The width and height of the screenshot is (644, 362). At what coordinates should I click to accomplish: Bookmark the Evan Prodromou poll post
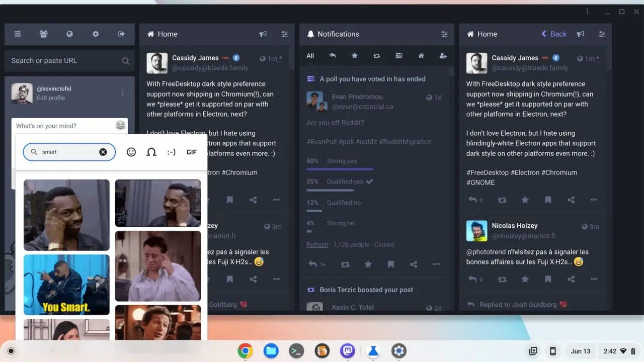click(391, 264)
